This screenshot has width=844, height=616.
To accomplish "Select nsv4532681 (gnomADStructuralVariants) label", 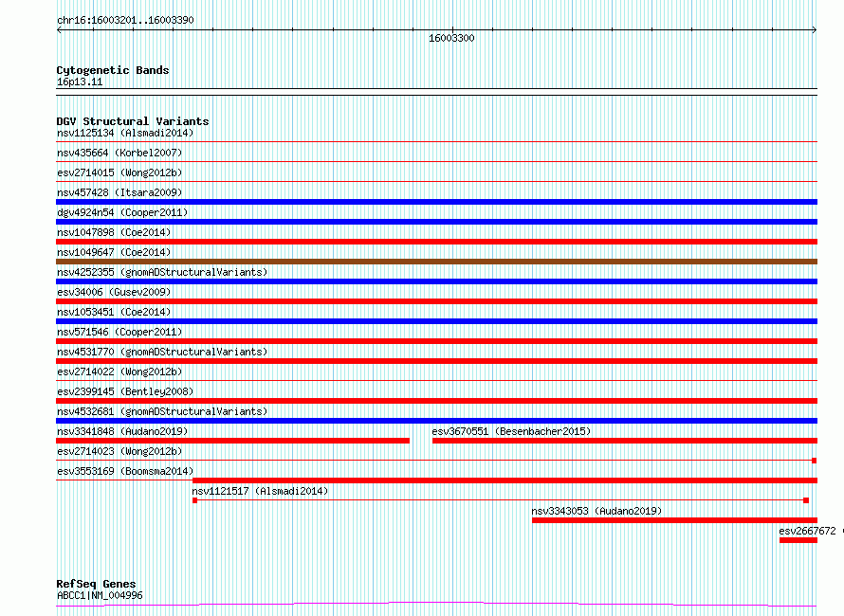I will click(162, 411).
